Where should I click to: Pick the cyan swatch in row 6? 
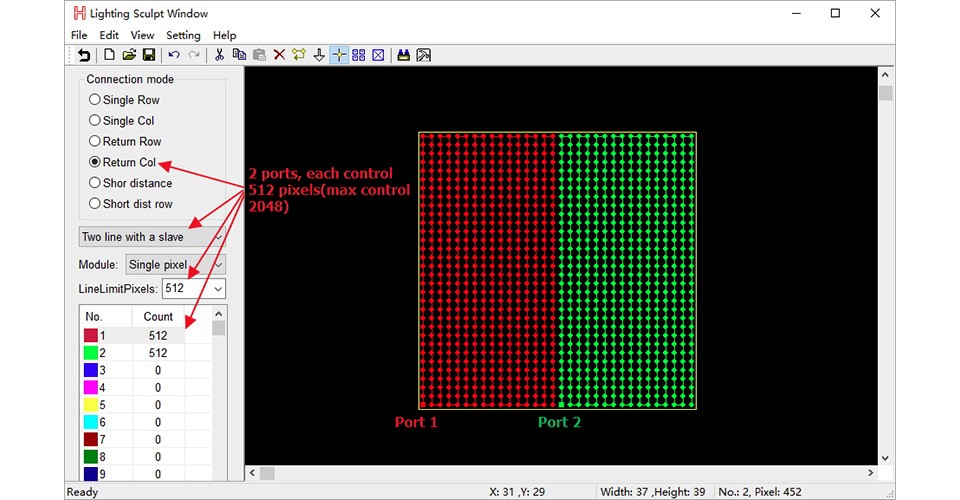(91, 422)
